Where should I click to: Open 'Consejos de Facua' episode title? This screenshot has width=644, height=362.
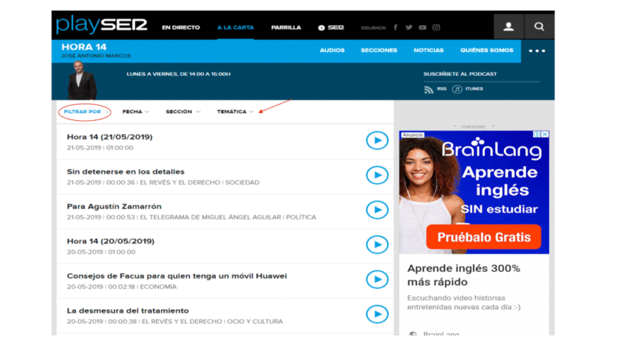click(177, 276)
